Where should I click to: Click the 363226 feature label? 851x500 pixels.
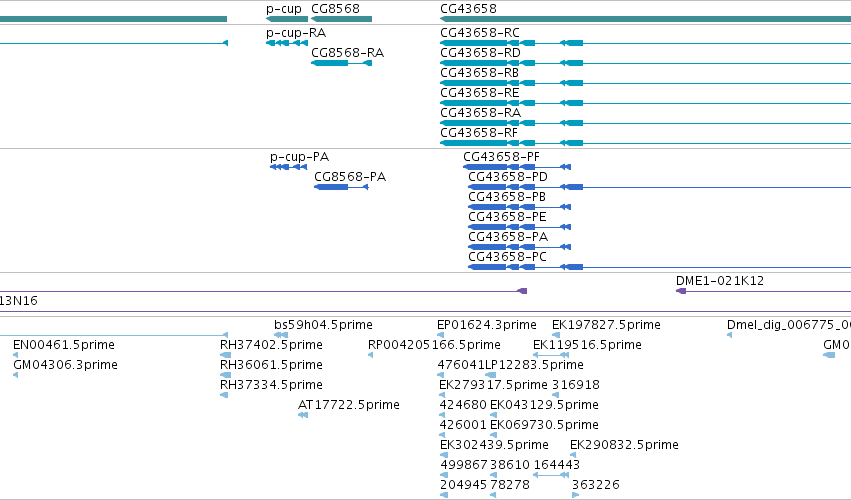coord(595,486)
